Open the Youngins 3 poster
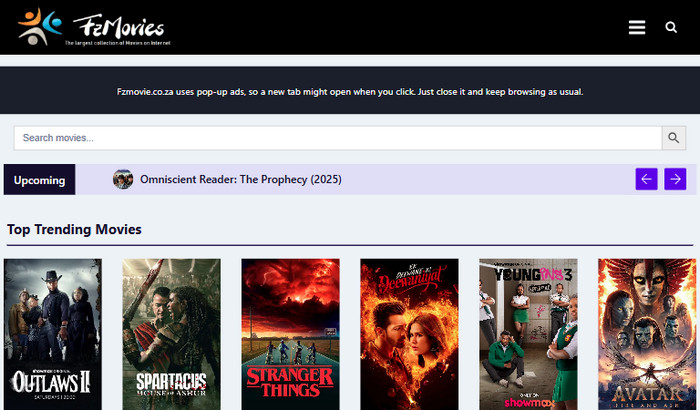Screen dimensions: 700x410 (528, 334)
